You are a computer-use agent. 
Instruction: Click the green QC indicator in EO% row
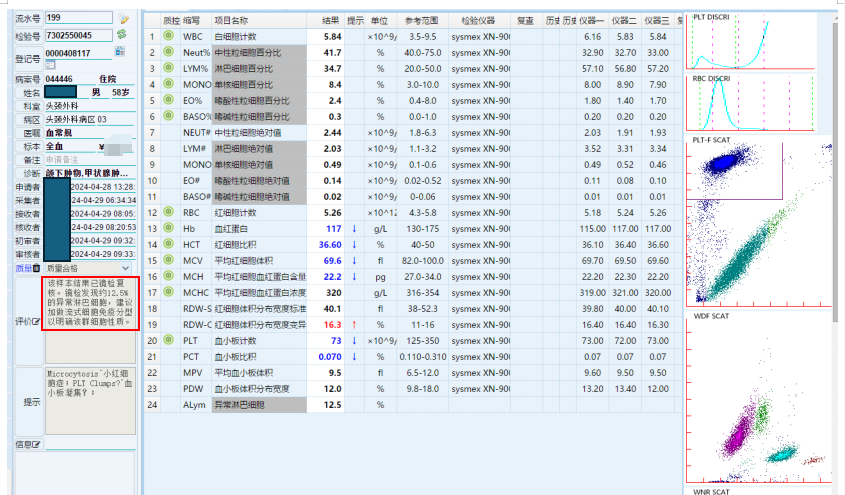point(168,100)
